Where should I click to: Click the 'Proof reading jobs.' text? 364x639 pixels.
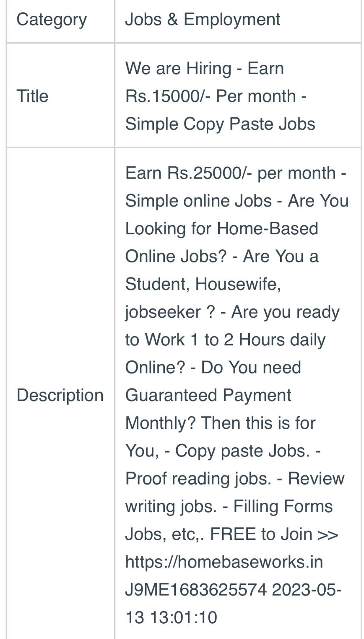(x=198, y=479)
